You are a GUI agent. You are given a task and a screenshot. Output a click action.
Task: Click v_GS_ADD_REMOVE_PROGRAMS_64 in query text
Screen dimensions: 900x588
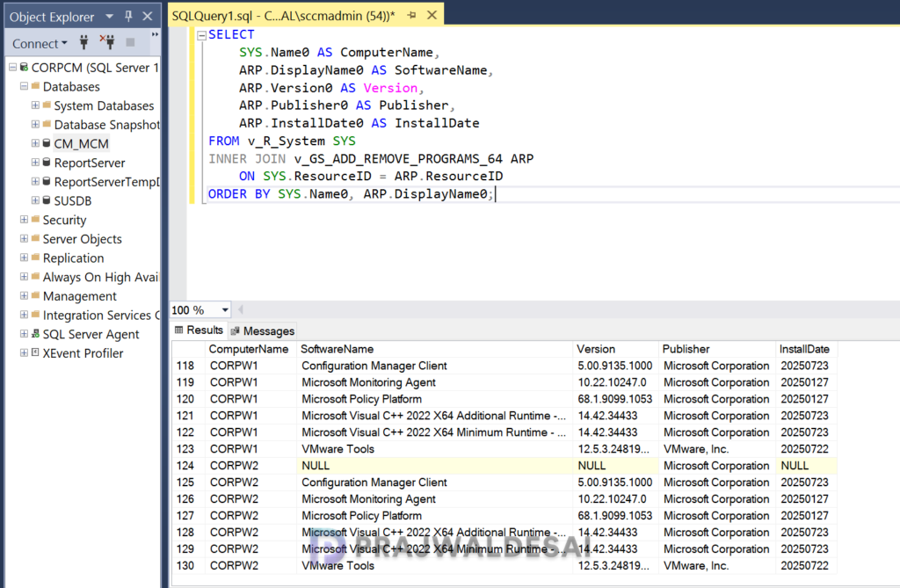coord(398,158)
